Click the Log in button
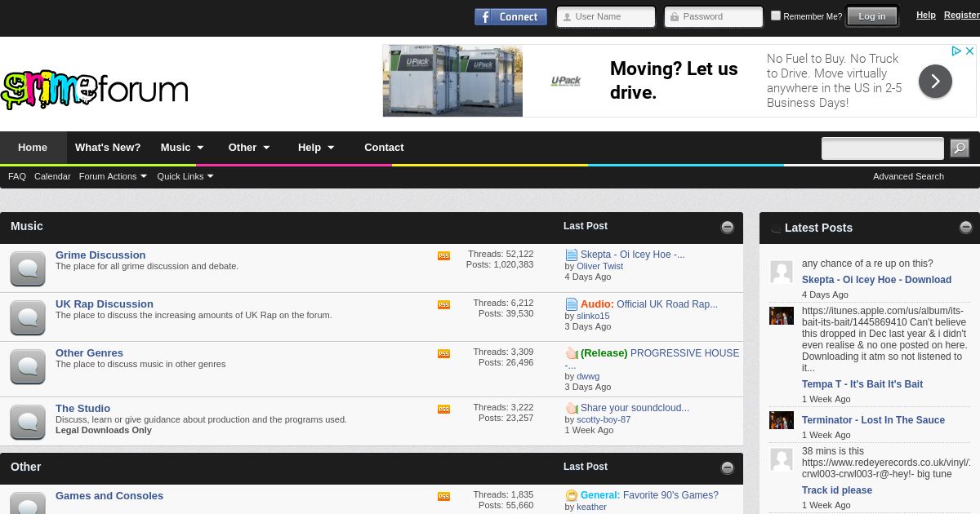The image size is (980, 514). pyautogui.click(x=871, y=16)
